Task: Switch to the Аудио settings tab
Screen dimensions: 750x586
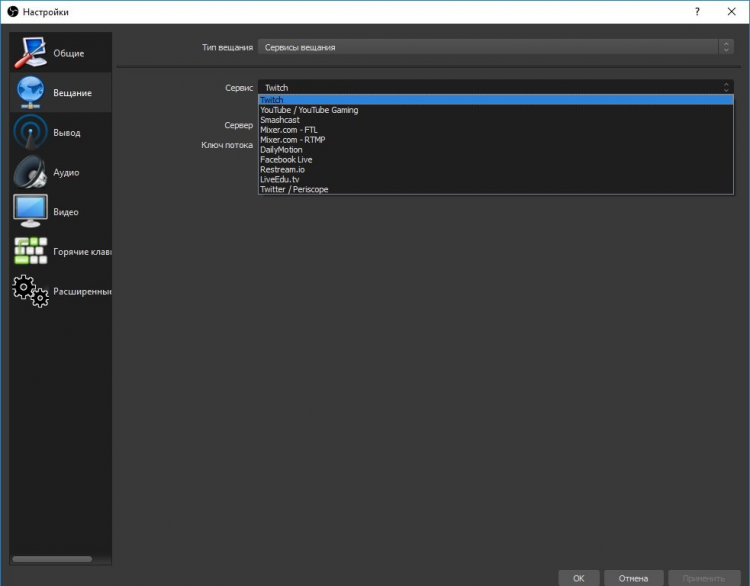Action: pyautogui.click(x=61, y=172)
